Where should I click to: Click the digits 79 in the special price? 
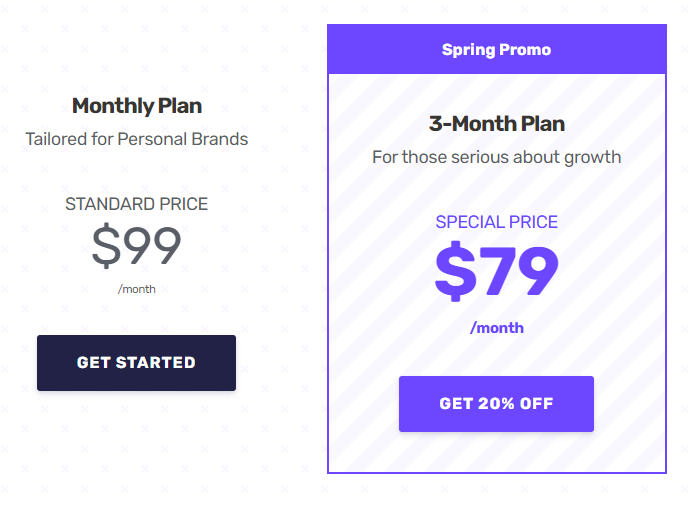point(519,271)
